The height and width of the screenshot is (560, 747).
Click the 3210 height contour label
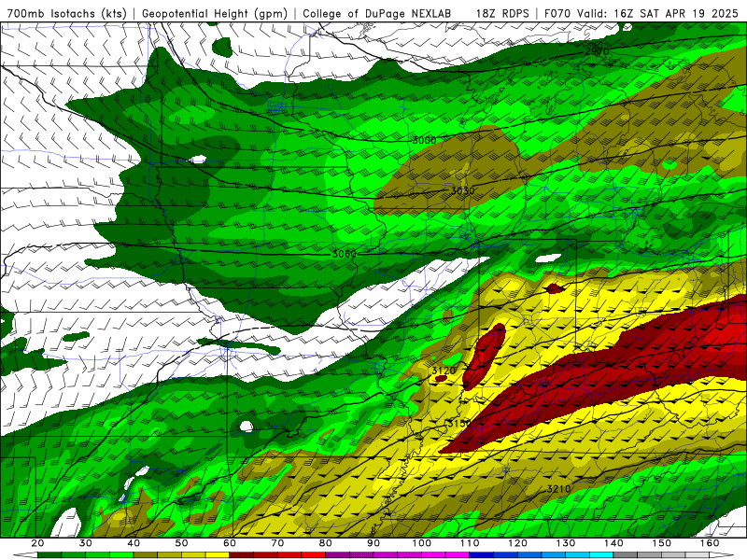558,489
